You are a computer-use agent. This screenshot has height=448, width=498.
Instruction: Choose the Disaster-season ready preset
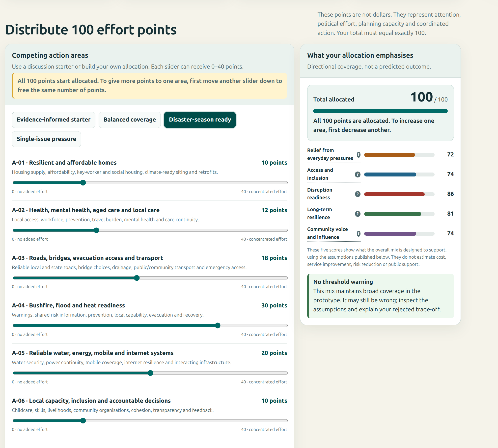pyautogui.click(x=200, y=120)
